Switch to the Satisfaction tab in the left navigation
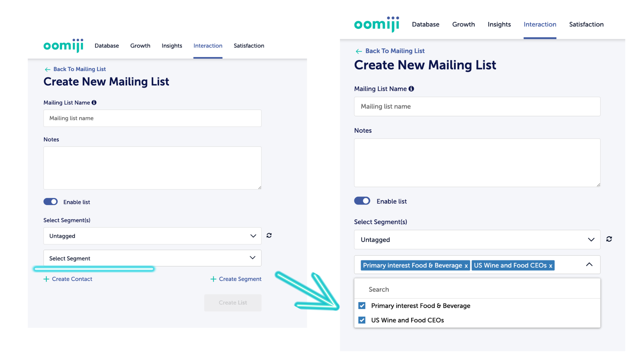The height and width of the screenshot is (362, 644). coord(249,46)
